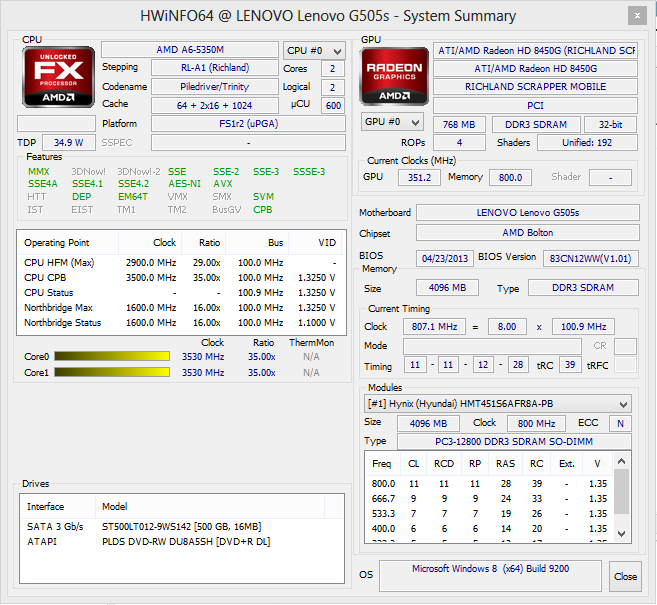Click the VID column header
This screenshot has height=605, width=657.
pyautogui.click(x=316, y=243)
